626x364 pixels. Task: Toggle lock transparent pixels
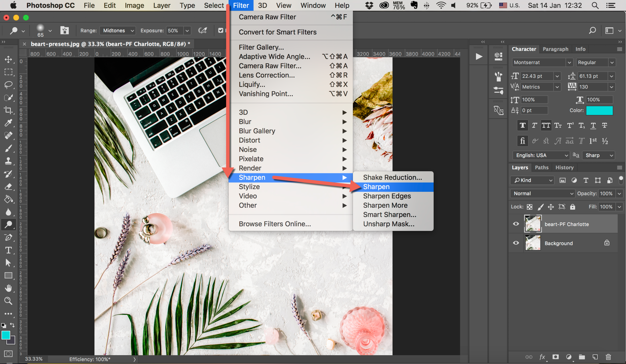pyautogui.click(x=529, y=207)
